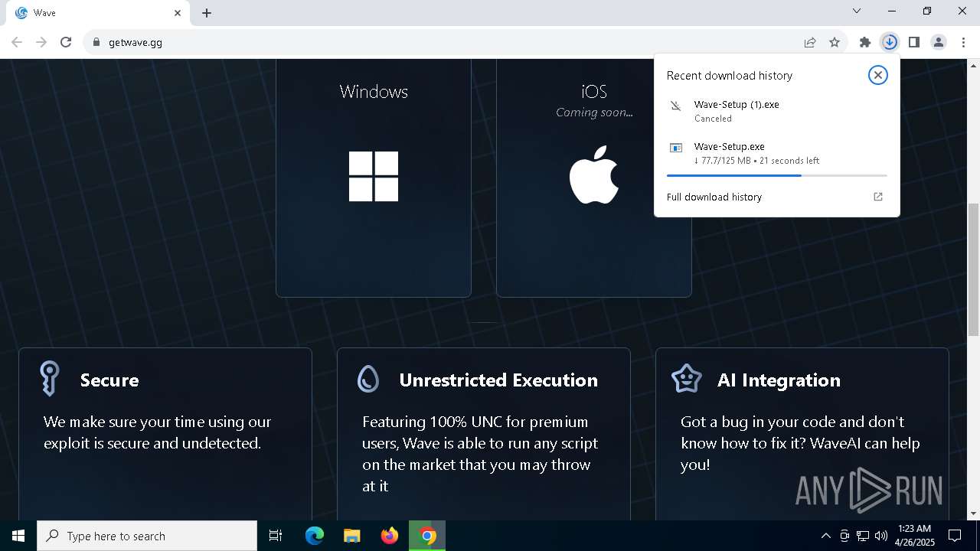Click the Coming soon label
This screenshot has height=551, width=980.
tap(594, 112)
